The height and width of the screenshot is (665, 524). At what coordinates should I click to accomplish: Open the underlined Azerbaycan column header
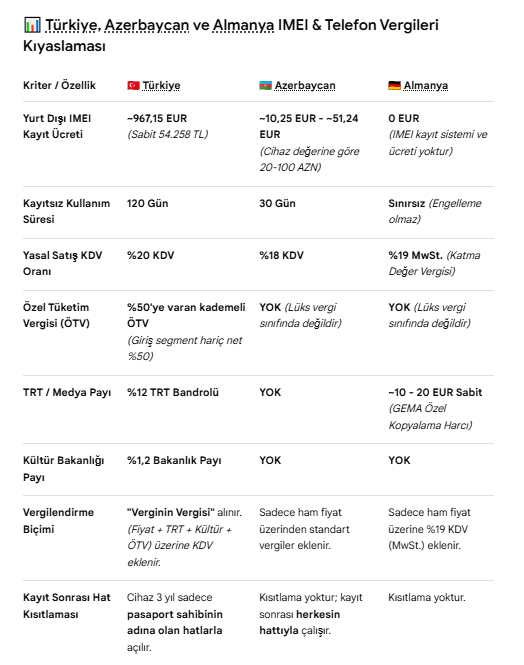pyautogui.click(x=305, y=86)
